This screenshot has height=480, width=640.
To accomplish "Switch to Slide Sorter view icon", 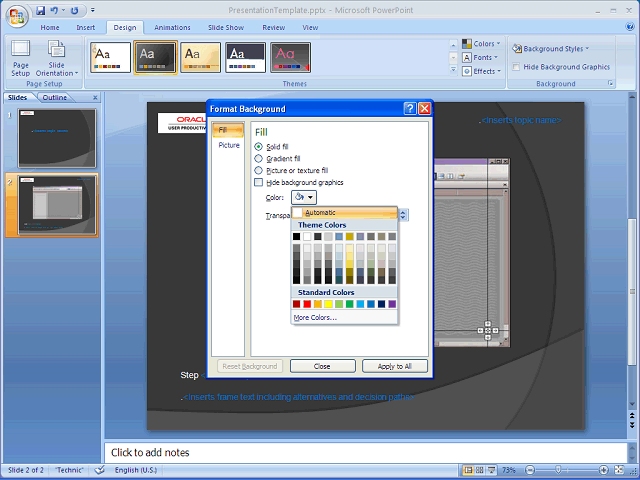I will [x=480, y=470].
